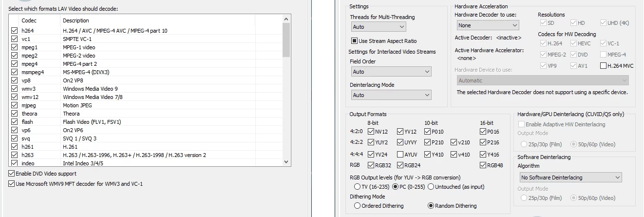Select the 'Intel Indeo 3/4/5' description
Image resolution: width=644 pixels, height=217 pixels.
pos(83,163)
